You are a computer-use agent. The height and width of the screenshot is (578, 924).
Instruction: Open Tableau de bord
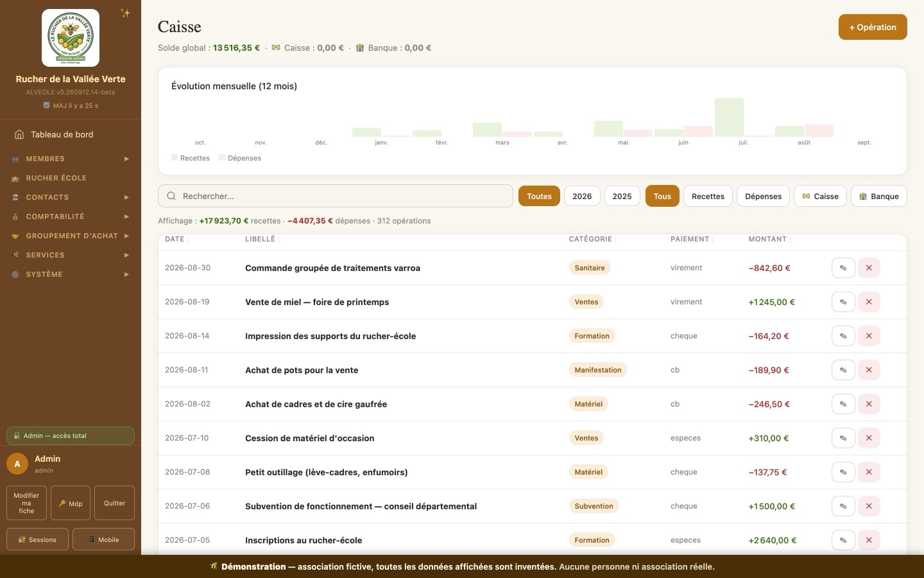[71, 134]
